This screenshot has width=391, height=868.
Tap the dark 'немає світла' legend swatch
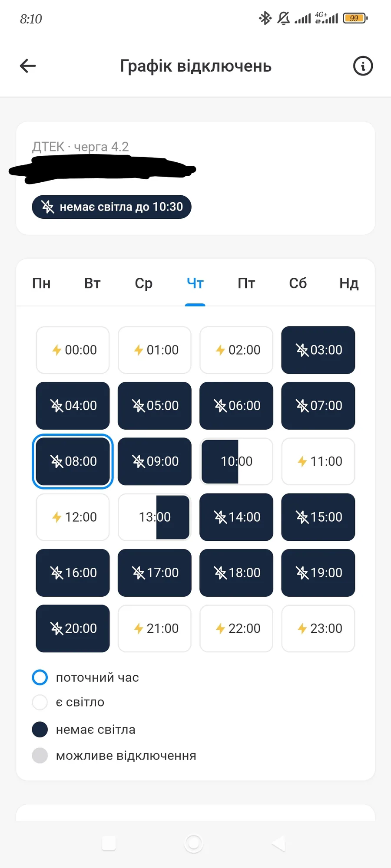pos(40,730)
